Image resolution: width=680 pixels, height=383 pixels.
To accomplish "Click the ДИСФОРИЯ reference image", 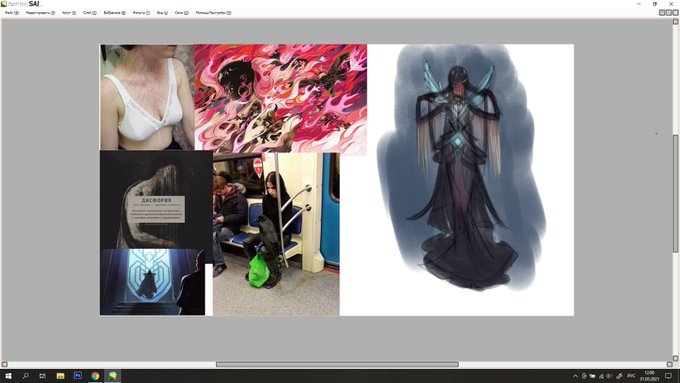I will click(157, 200).
